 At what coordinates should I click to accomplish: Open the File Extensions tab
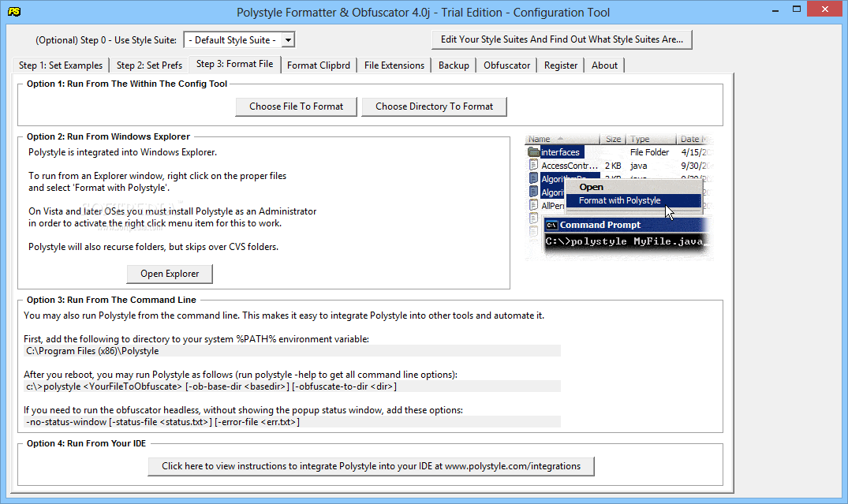pyautogui.click(x=394, y=65)
